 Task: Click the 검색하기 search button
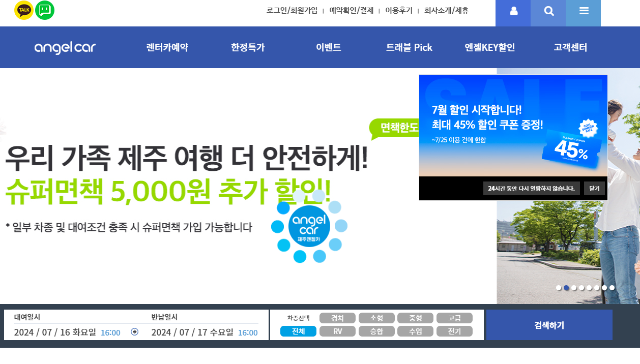[549, 325]
